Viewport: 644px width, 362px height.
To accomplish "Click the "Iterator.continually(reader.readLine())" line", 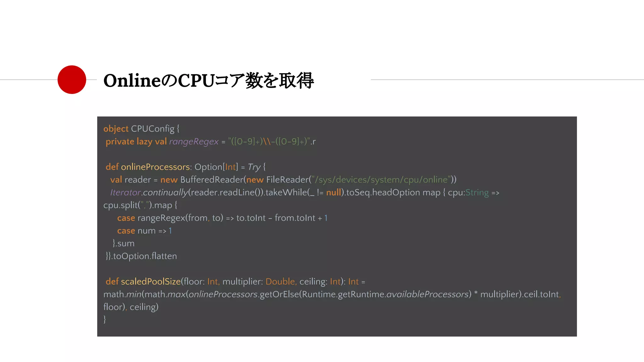I will tap(305, 193).
